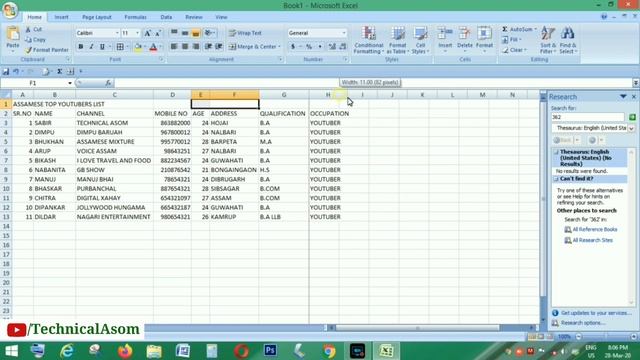Toggle Top Align vertical alignment

pyautogui.click(x=174, y=33)
